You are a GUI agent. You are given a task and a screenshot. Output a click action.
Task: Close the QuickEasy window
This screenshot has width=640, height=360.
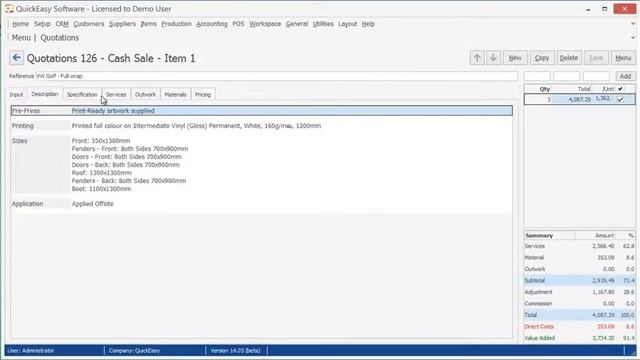coord(624,9)
